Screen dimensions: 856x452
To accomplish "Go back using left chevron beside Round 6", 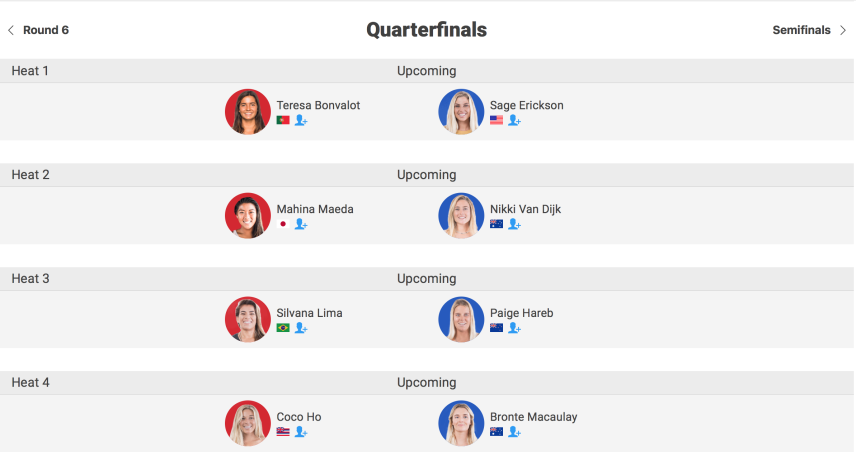I will click(11, 30).
